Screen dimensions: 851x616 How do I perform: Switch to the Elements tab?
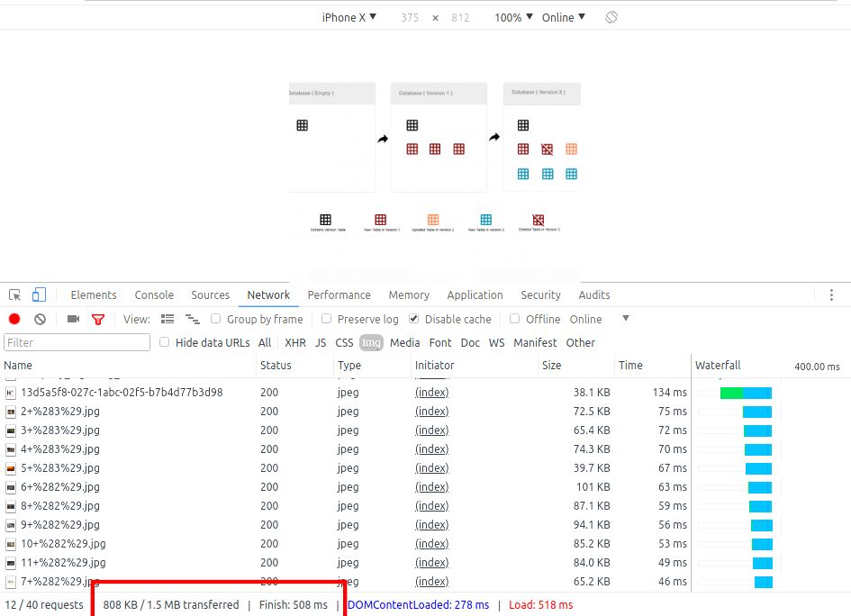tap(94, 294)
